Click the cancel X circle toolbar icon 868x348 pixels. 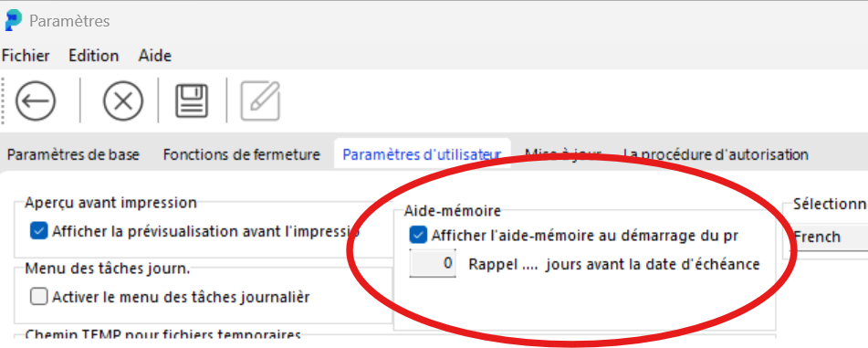pyautogui.click(x=123, y=101)
